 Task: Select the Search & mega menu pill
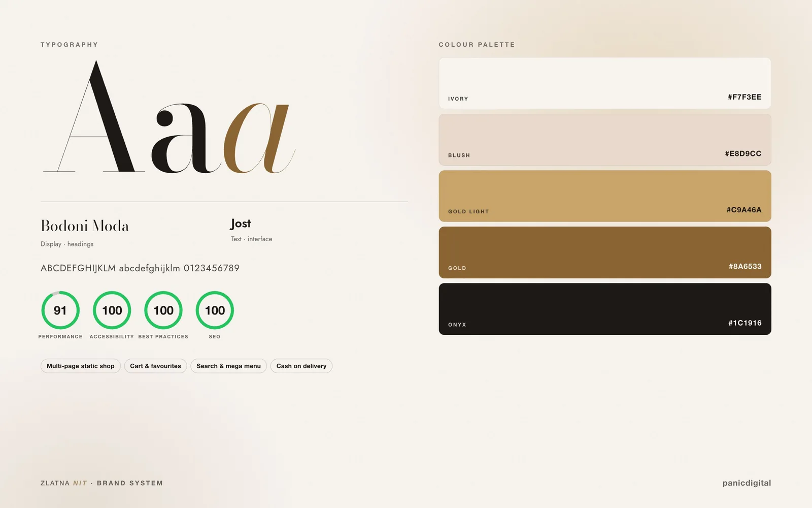(x=228, y=366)
